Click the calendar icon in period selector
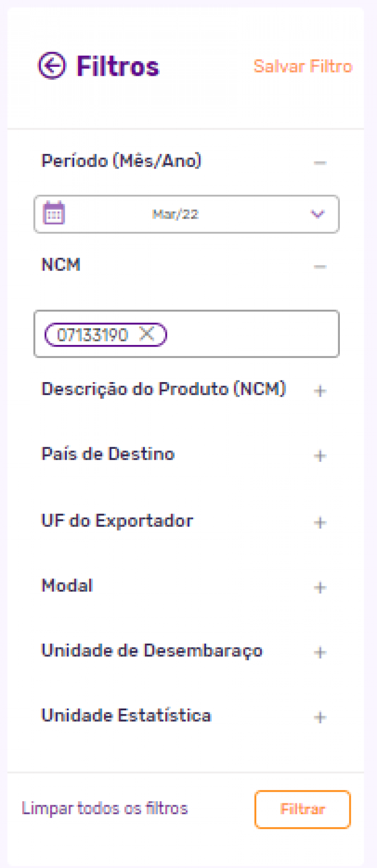The height and width of the screenshot is (868, 377). coord(53,214)
